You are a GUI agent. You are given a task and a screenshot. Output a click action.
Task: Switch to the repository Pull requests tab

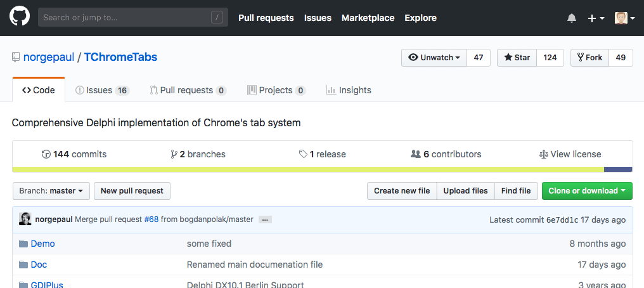[x=188, y=90]
